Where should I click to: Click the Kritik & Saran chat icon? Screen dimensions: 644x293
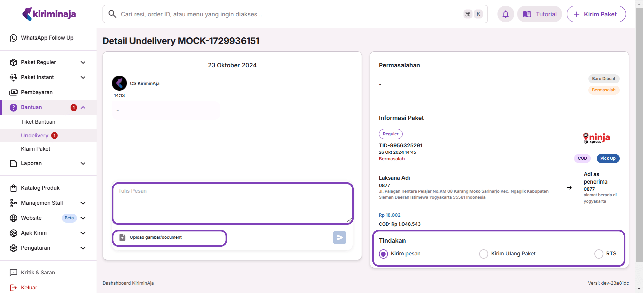click(x=13, y=273)
